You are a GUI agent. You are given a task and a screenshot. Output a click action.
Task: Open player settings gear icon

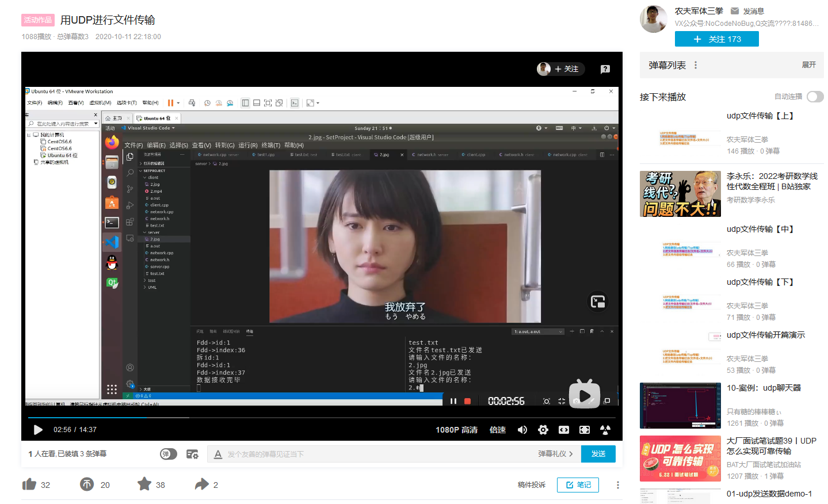pyautogui.click(x=543, y=430)
